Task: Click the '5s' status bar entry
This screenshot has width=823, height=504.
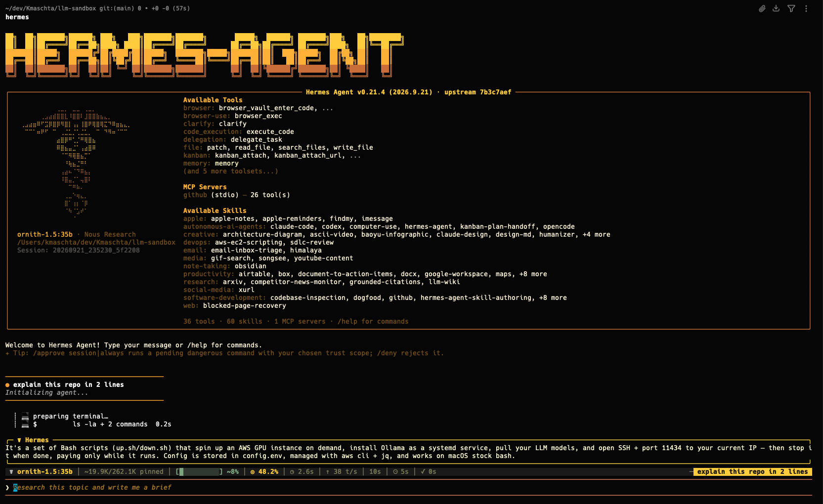Action: [401, 472]
